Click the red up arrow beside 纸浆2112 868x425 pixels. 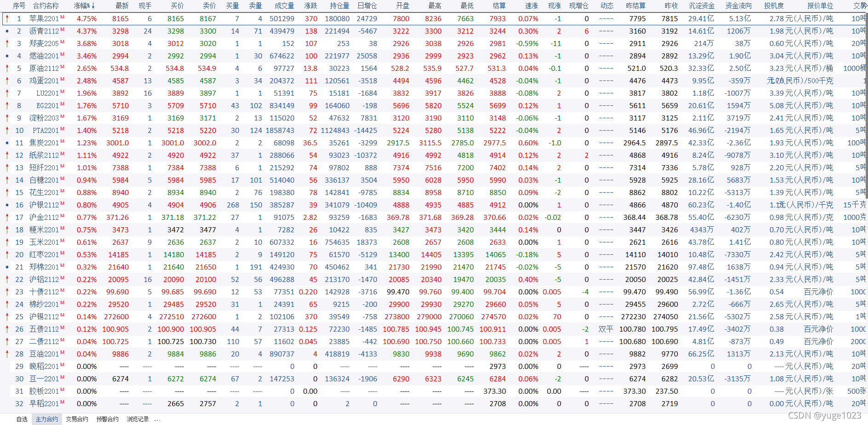(7, 155)
